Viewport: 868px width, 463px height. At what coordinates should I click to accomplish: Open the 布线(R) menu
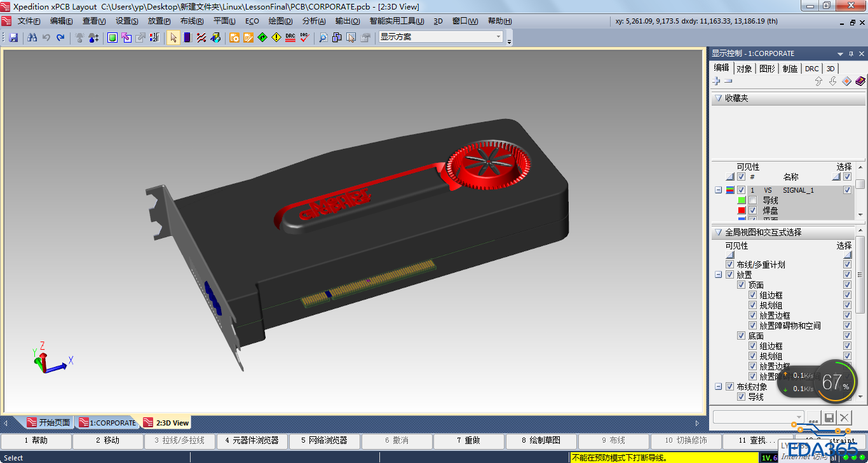(x=191, y=21)
